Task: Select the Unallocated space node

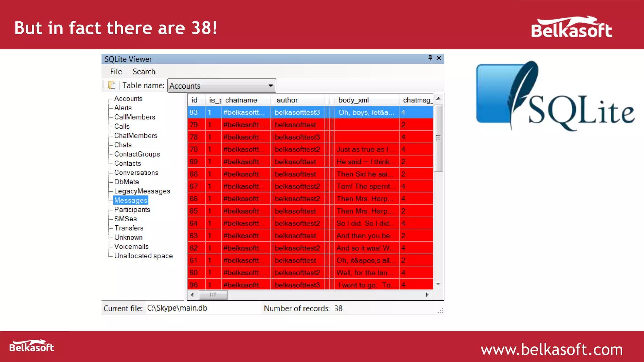Action: tap(143, 256)
